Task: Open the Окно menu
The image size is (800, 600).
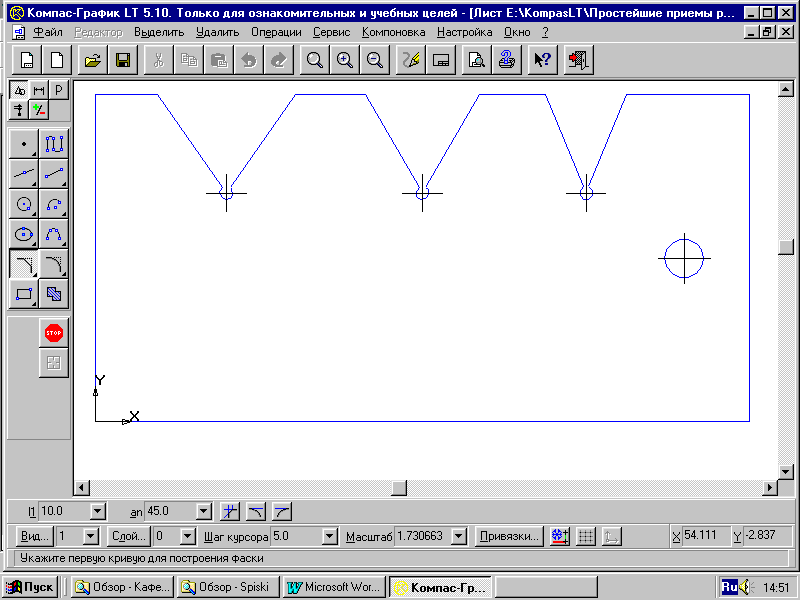Action: tap(517, 32)
